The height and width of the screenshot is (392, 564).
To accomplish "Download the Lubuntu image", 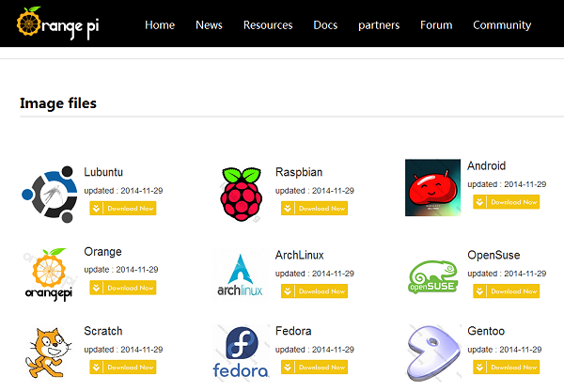I will [123, 209].
